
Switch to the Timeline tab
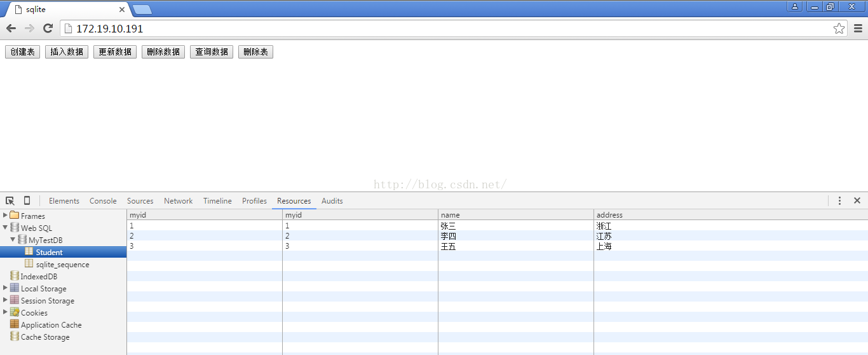[217, 201]
